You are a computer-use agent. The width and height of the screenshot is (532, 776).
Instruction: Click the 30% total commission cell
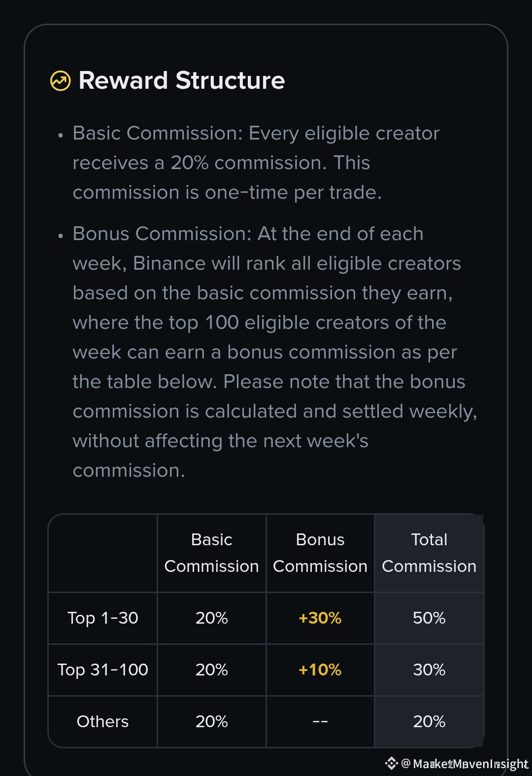tap(429, 670)
